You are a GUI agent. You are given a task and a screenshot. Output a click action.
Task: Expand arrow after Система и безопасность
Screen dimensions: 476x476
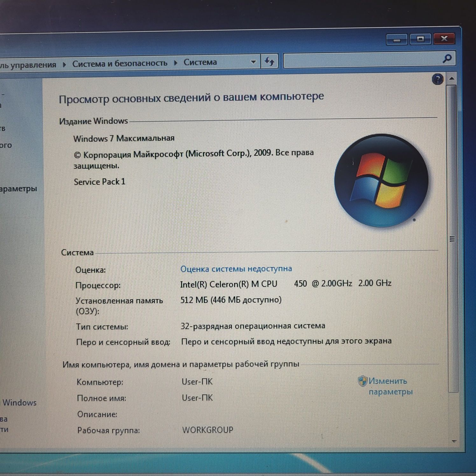coord(175,63)
